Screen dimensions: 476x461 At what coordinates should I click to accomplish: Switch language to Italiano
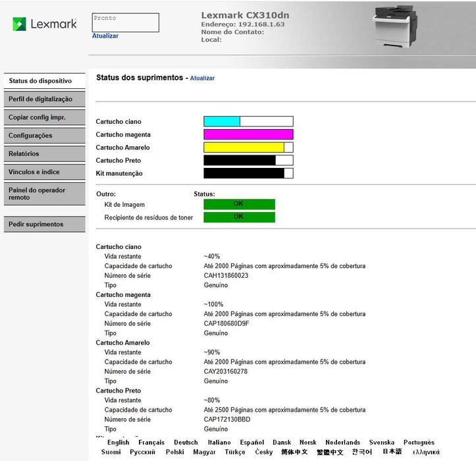[219, 443]
